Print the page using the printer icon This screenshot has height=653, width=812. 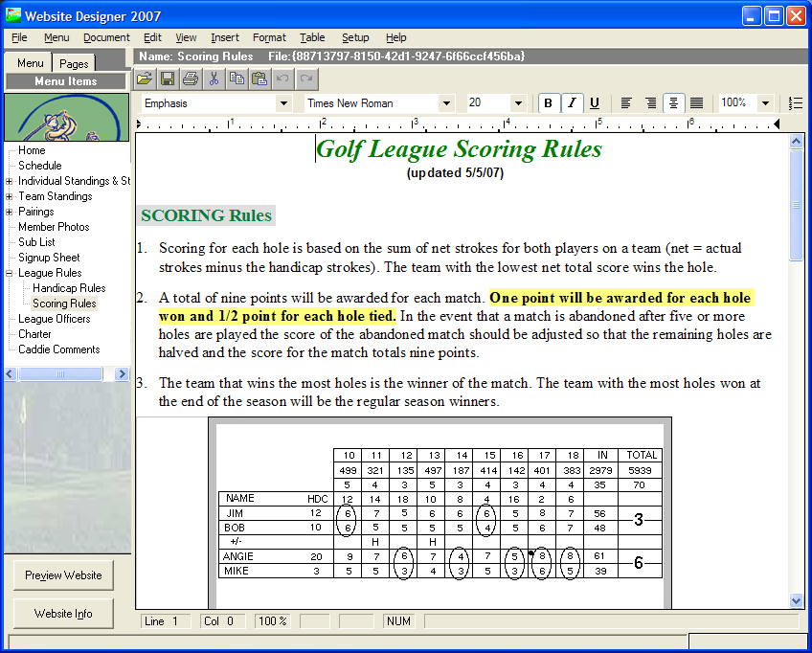click(x=191, y=79)
